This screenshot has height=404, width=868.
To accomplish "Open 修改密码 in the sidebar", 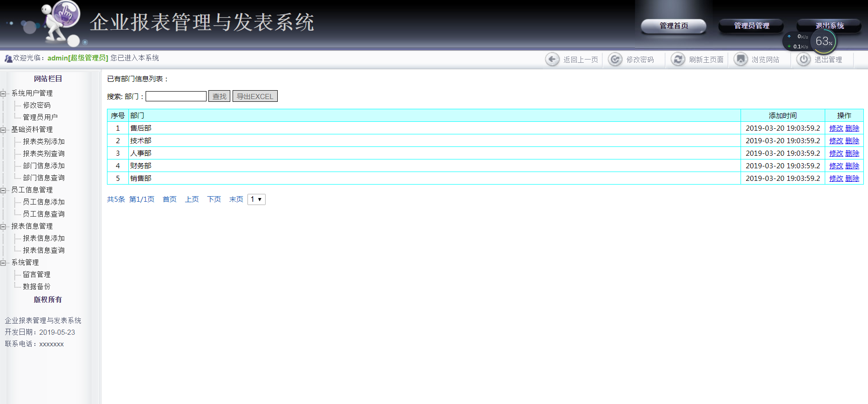I will (37, 106).
